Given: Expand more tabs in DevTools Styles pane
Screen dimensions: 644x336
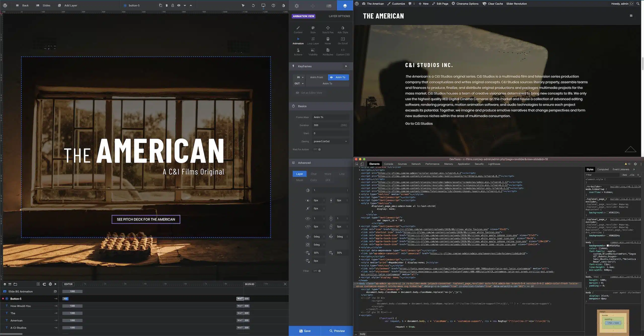Looking at the screenshot, I should pyautogui.click(x=634, y=169).
